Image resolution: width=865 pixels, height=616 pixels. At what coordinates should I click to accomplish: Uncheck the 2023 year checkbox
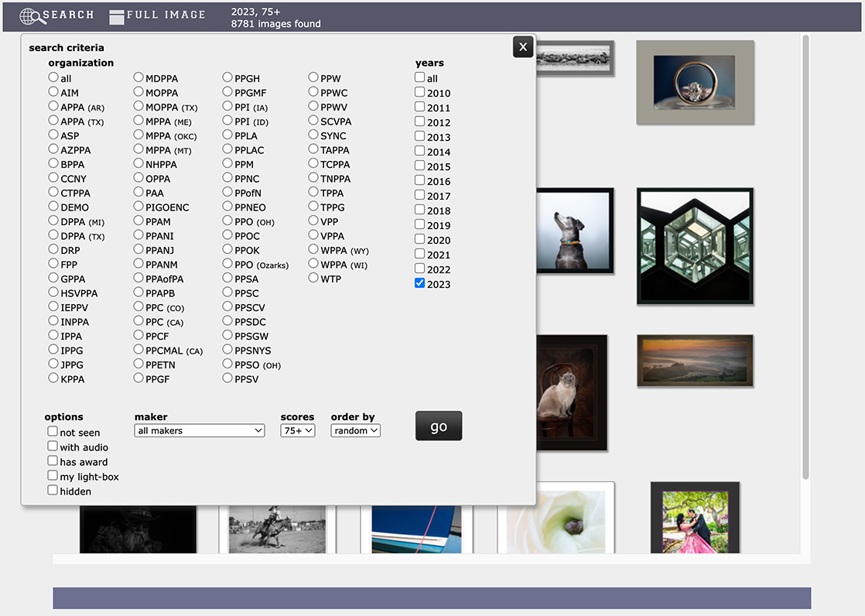420,283
